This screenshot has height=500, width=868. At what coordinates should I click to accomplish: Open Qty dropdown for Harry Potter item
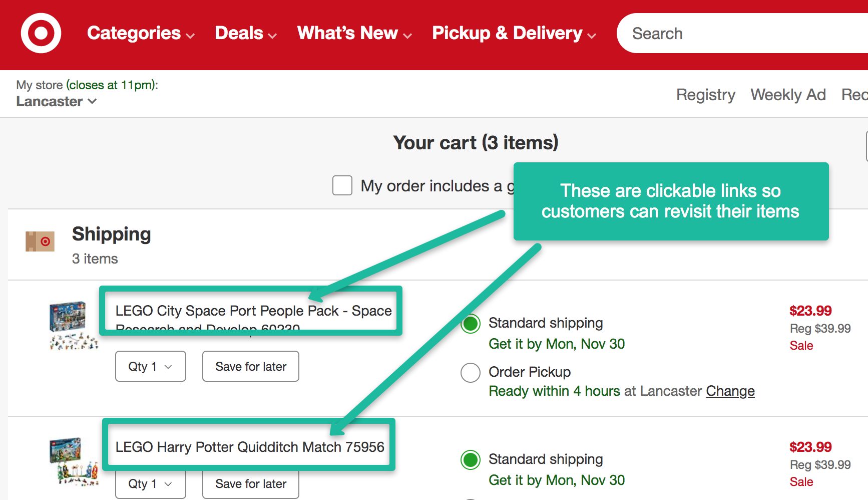150,483
